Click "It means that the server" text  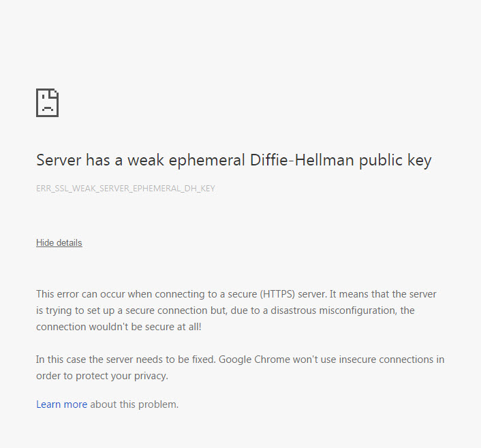click(382, 294)
